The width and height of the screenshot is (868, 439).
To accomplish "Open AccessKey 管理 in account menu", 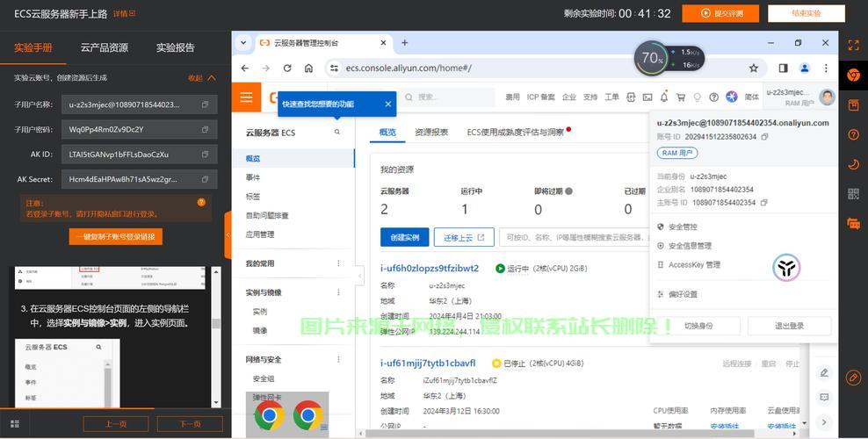I will [694, 265].
